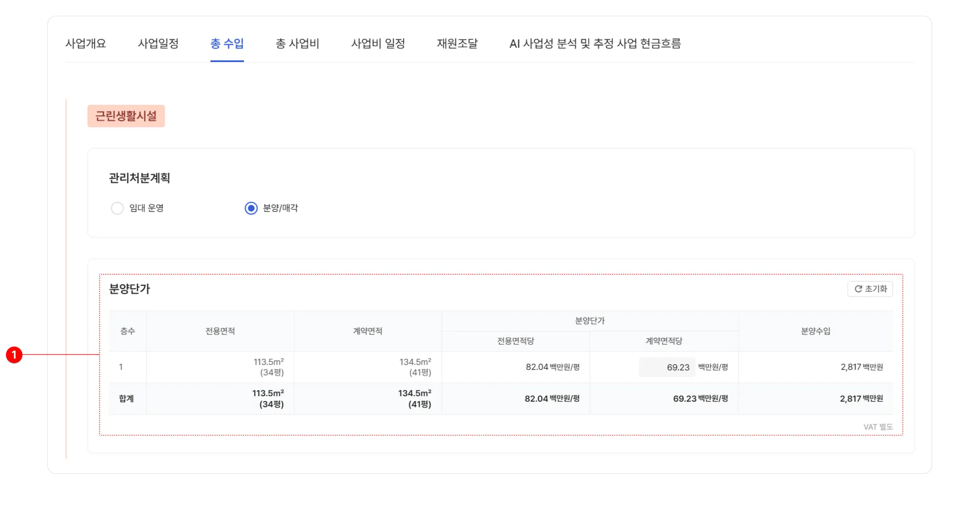980x524 pixels.
Task: Open the 사업개요 tab
Action: [86, 44]
